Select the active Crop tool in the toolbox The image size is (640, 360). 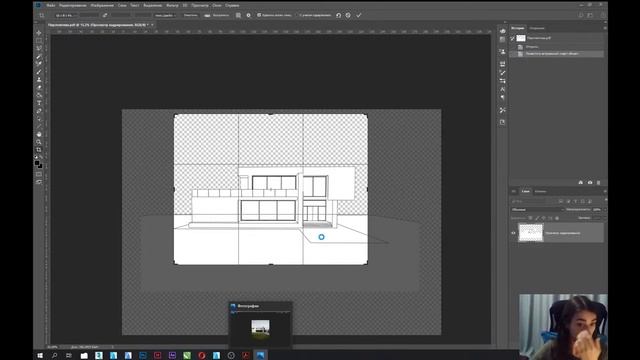[39, 149]
